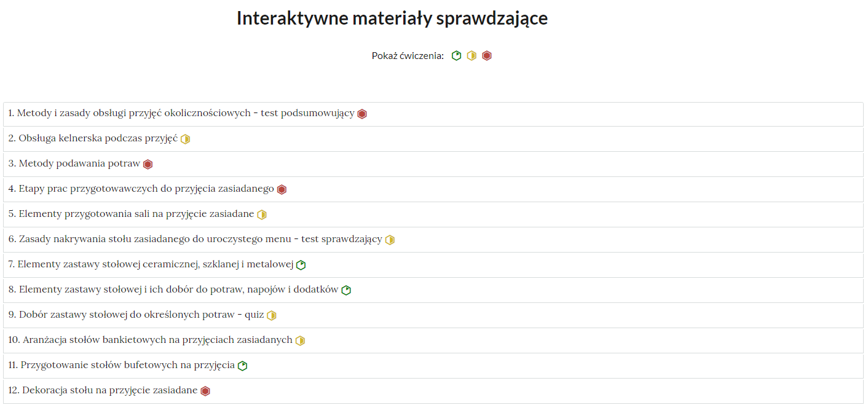Screen dimensions: 868x405
Task: Click the yellow icon beside exercise 9 quiz
Action: 272,315
